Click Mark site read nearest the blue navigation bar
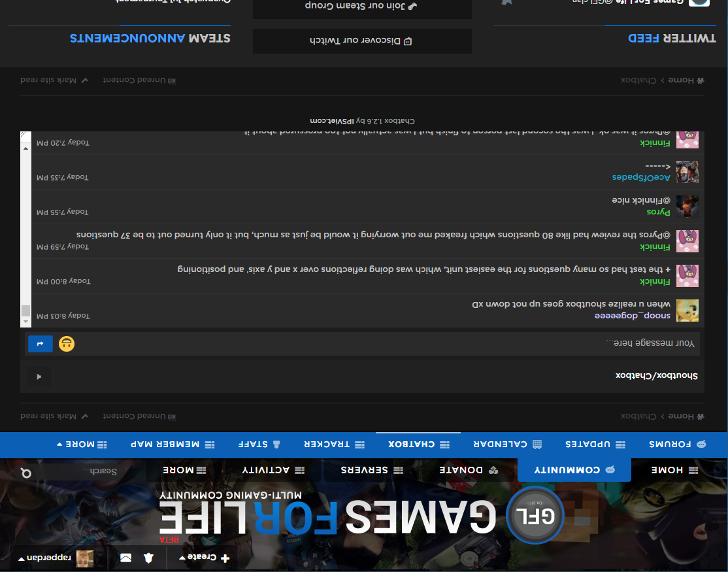Screen dimensions: 728x572 pyautogui.click(x=54, y=416)
